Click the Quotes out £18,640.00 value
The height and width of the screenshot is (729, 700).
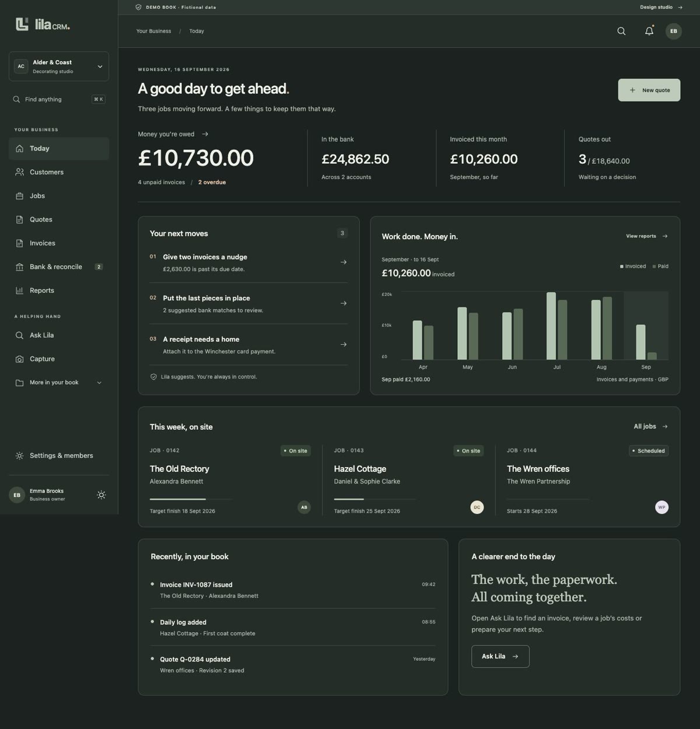click(611, 162)
